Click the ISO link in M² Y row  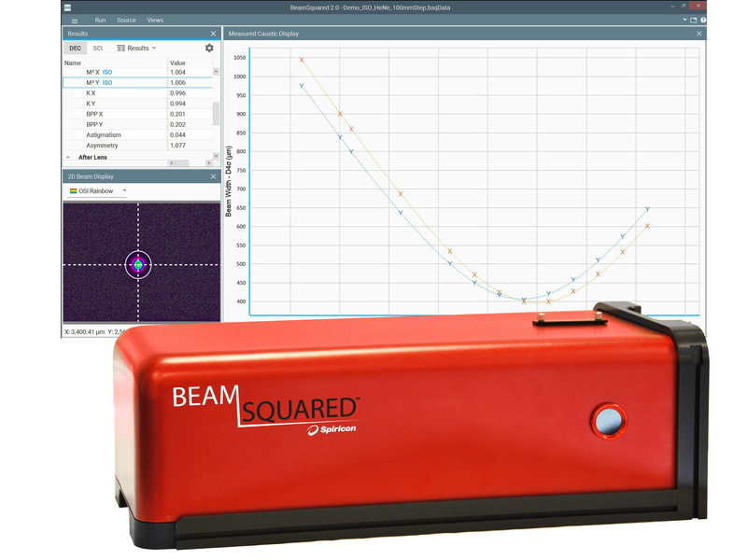[x=107, y=83]
